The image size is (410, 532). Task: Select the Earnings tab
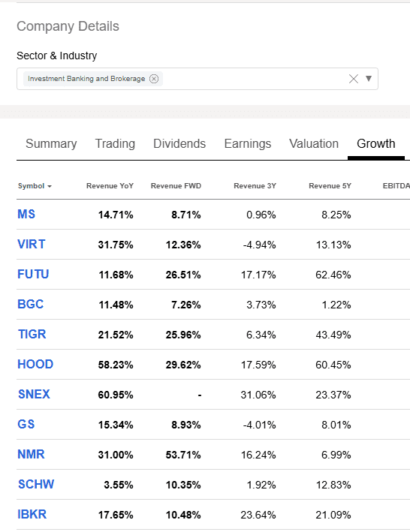tap(248, 144)
